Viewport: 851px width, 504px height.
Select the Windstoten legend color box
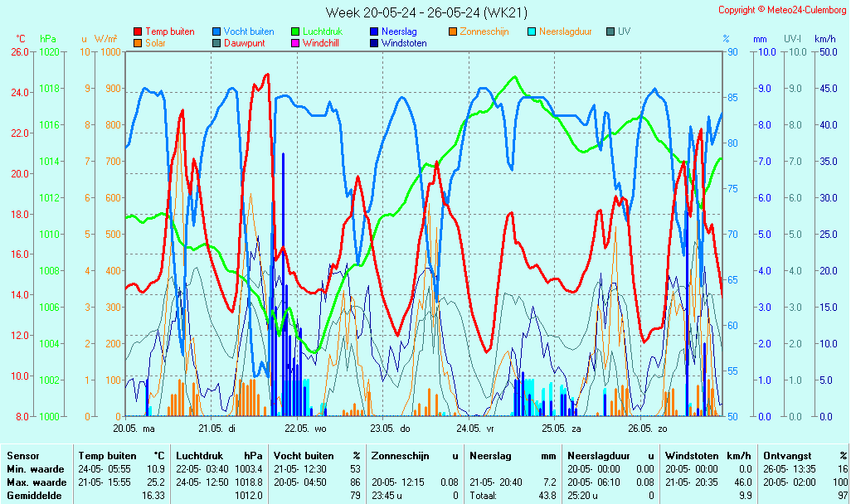[373, 43]
